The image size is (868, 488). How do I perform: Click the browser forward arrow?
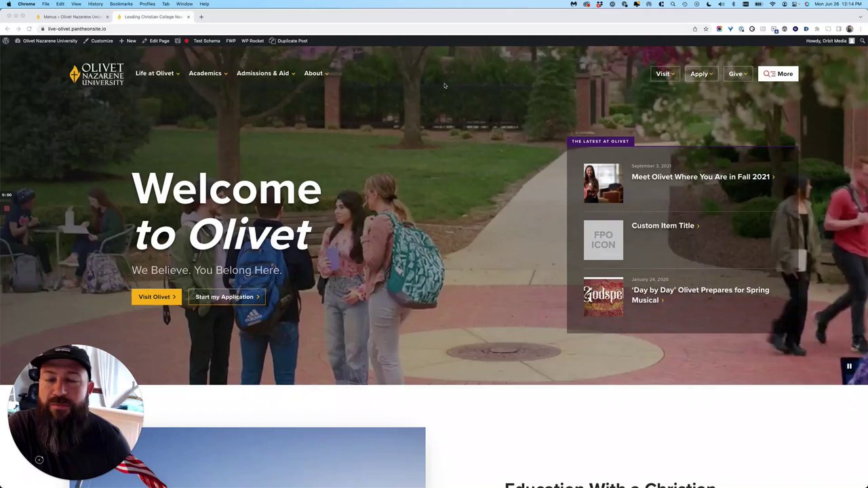pyautogui.click(x=18, y=29)
